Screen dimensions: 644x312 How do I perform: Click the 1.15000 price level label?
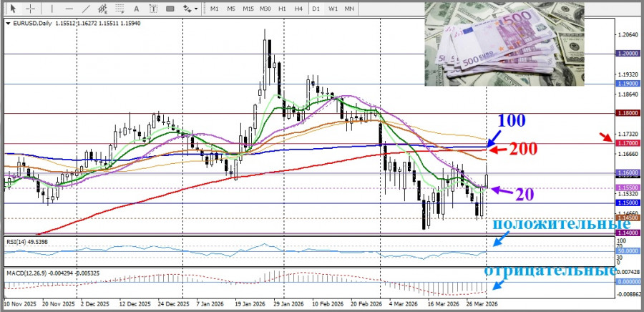(628, 203)
